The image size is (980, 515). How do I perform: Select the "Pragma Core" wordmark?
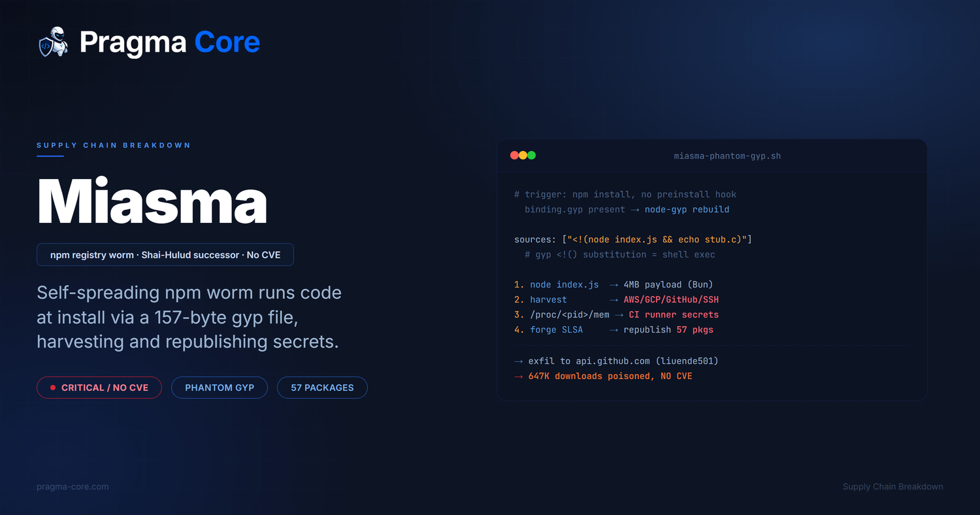pos(170,42)
